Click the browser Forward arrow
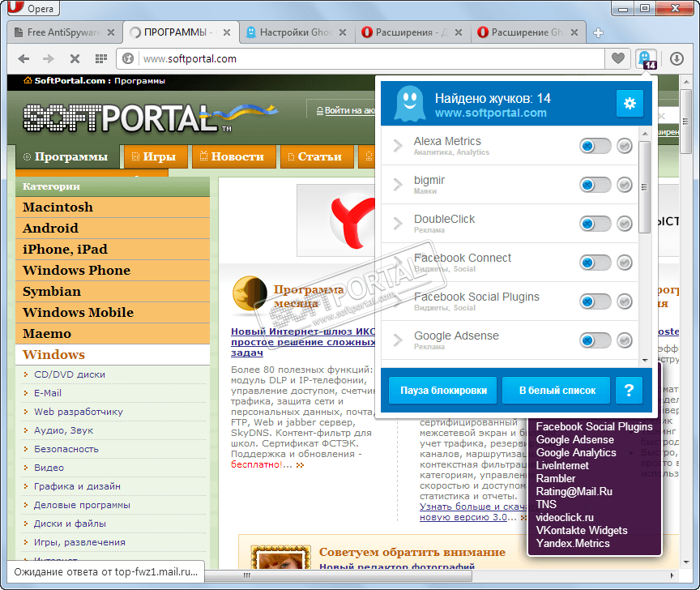The image size is (700, 590). (x=49, y=58)
